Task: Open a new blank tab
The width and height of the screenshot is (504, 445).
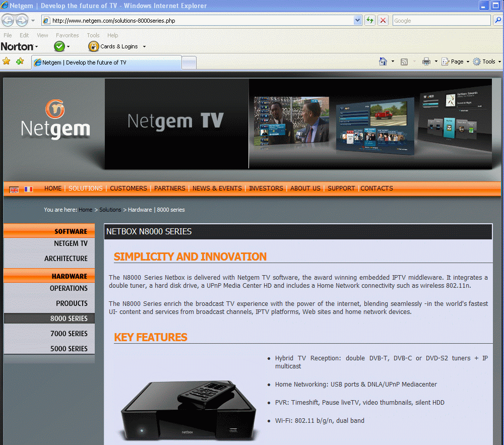Action: coord(189,62)
